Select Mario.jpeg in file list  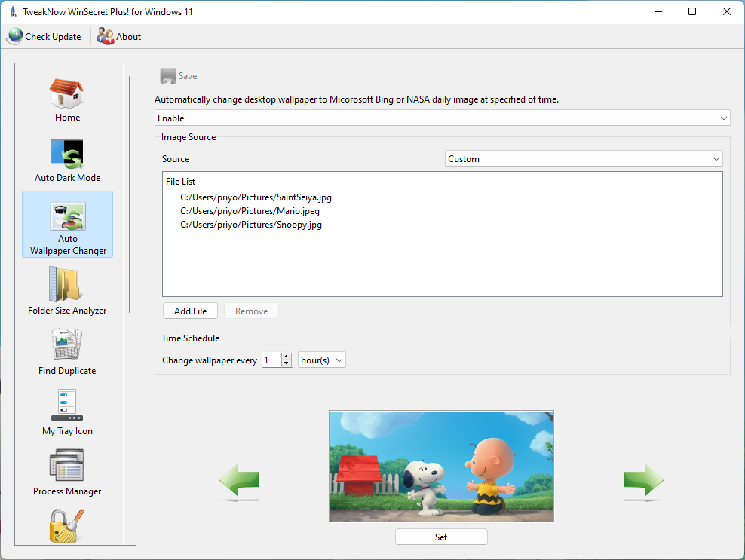pos(250,211)
